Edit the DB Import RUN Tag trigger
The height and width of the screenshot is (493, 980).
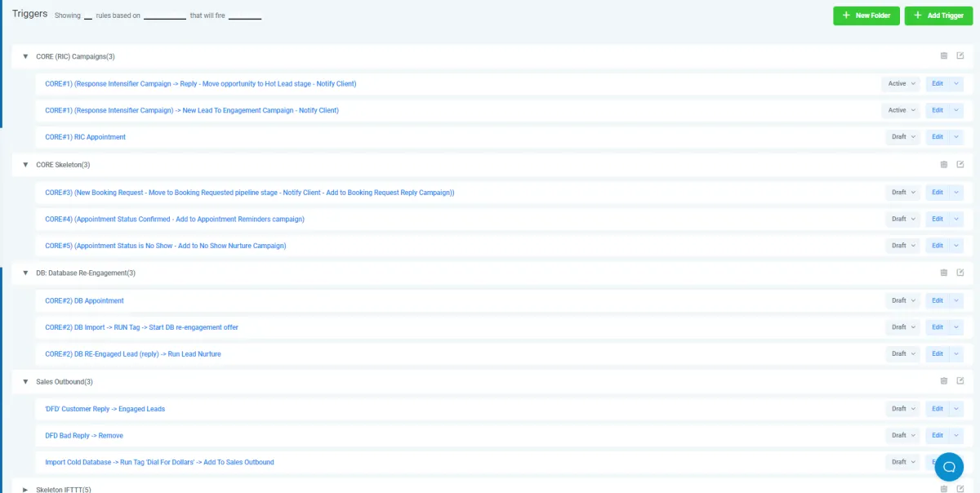point(938,327)
